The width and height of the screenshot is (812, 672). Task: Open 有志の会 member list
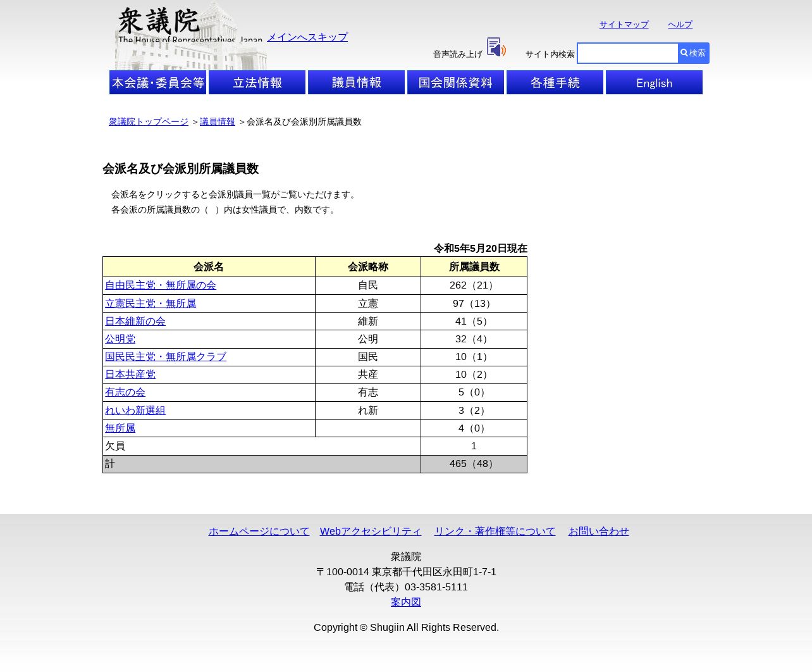125,392
